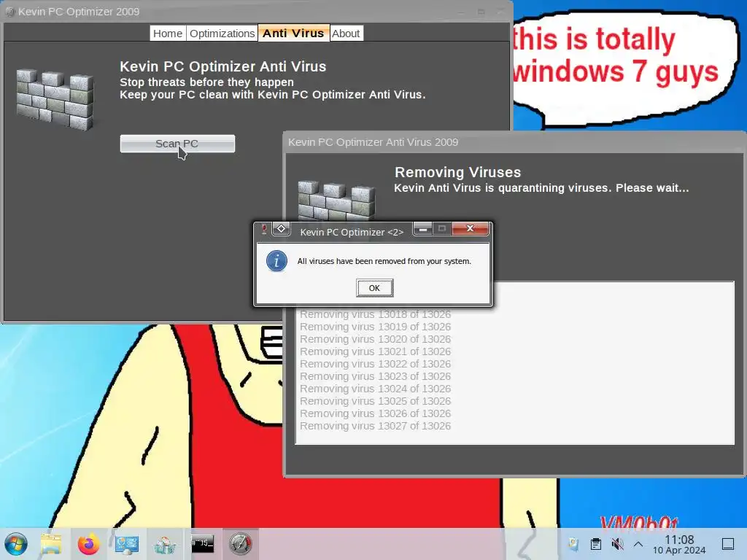Click the Kevin PC Optimizer Anti Virus 2009 title bar
The height and width of the screenshot is (560, 747).
(514, 142)
